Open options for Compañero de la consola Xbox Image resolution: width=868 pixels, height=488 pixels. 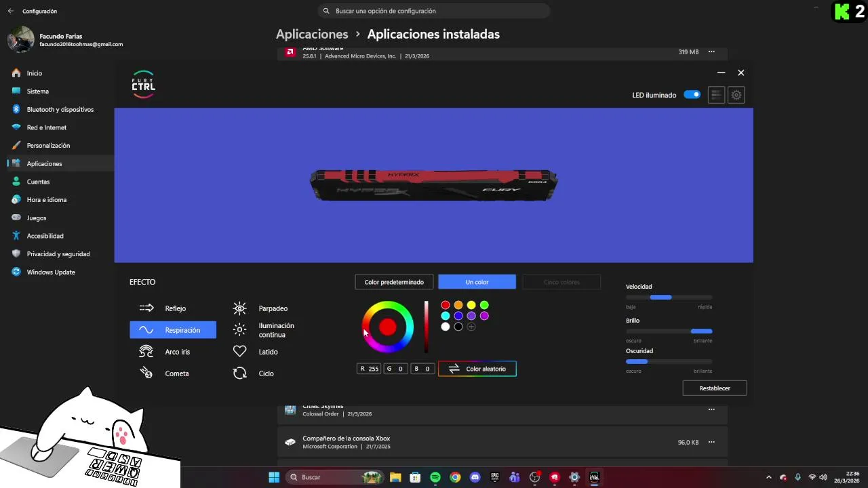point(711,442)
